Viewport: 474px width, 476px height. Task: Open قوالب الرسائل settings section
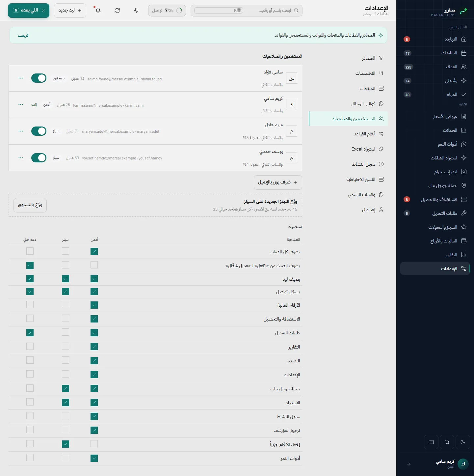pos(348,103)
